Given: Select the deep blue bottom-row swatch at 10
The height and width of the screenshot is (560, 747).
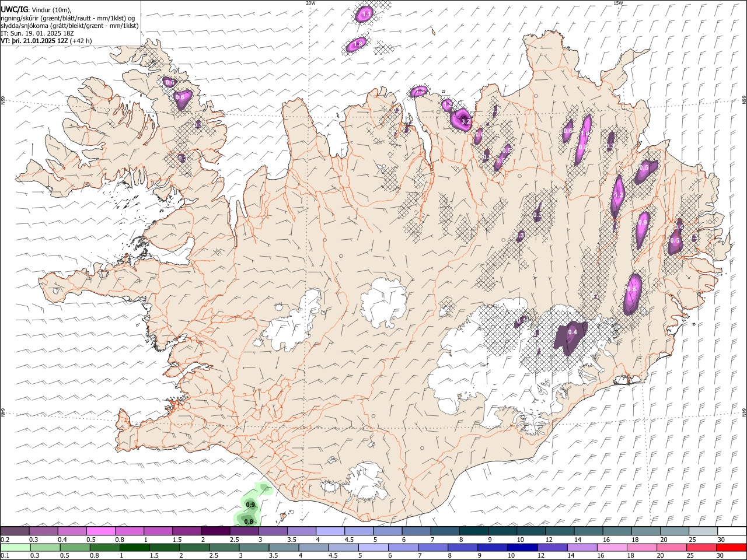Looking at the screenshot, I should (x=521, y=547).
